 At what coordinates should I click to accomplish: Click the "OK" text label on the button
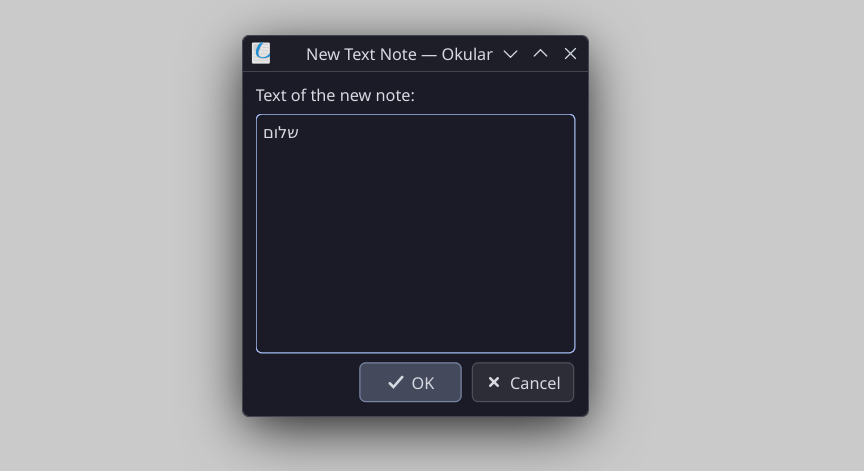click(422, 383)
